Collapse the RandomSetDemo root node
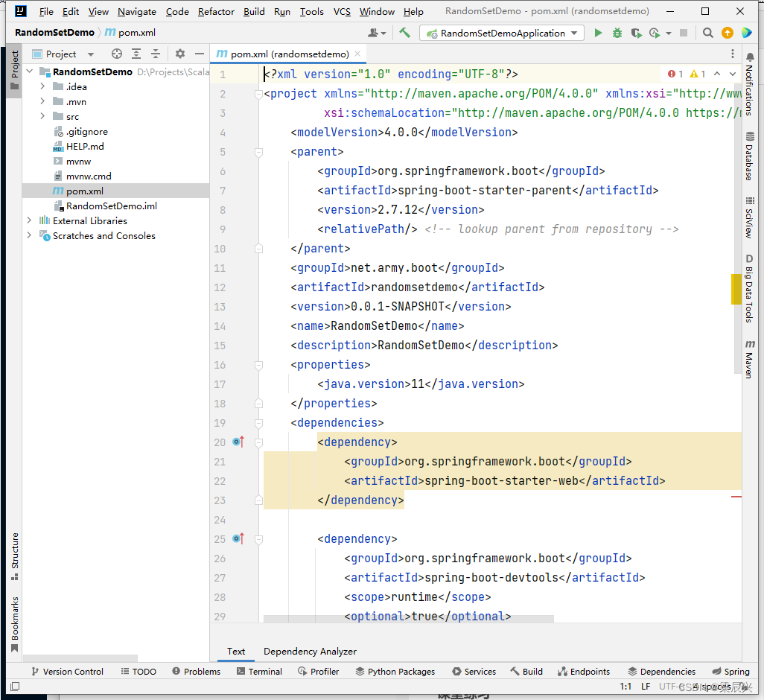Screen dimensions: 764x700 [x=30, y=71]
